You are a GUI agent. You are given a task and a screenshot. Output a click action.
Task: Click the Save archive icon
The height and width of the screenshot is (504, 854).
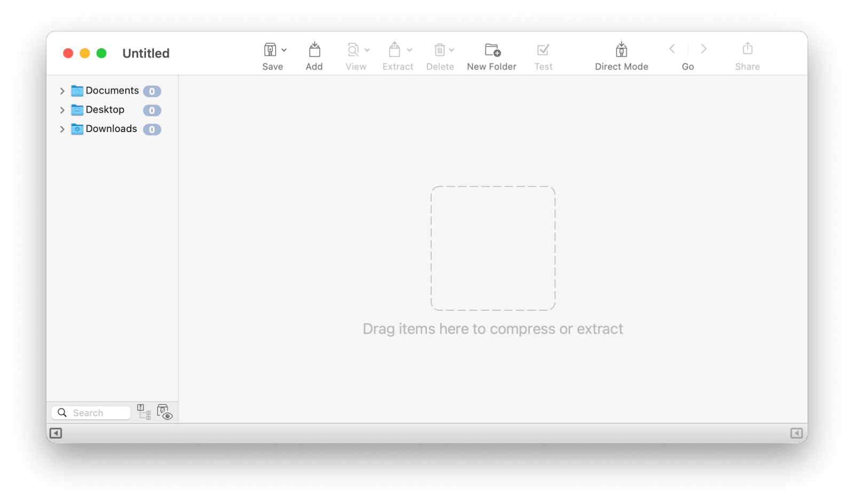[x=270, y=50]
